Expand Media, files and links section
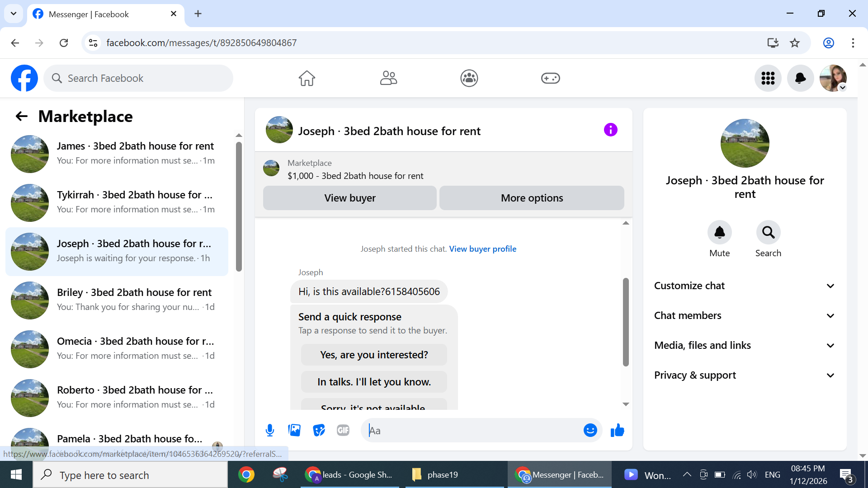 pyautogui.click(x=744, y=346)
